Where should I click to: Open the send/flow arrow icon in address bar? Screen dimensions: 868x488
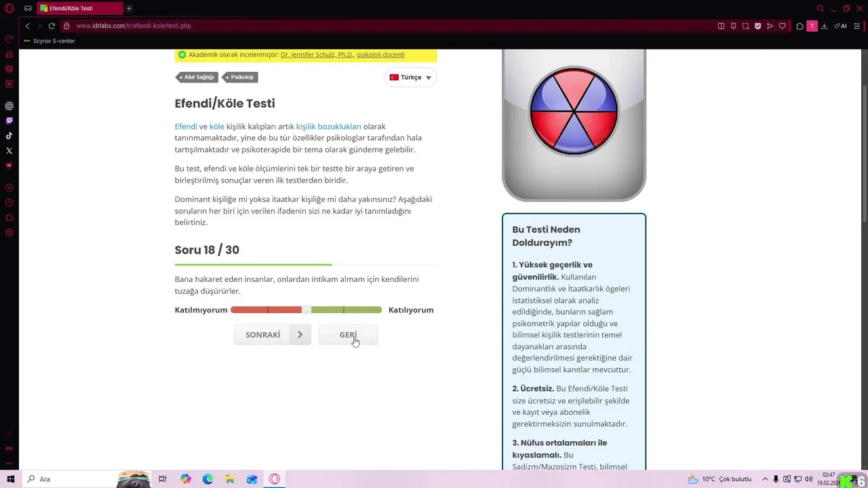tap(770, 26)
